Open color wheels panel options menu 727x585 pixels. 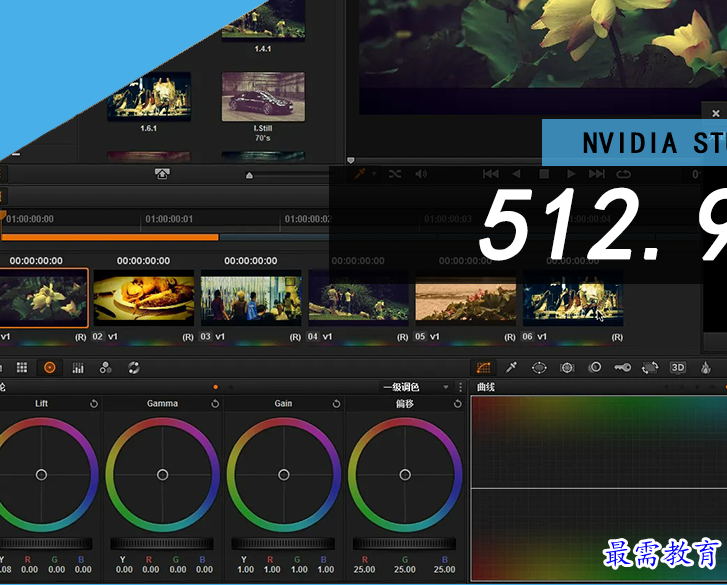(460, 387)
